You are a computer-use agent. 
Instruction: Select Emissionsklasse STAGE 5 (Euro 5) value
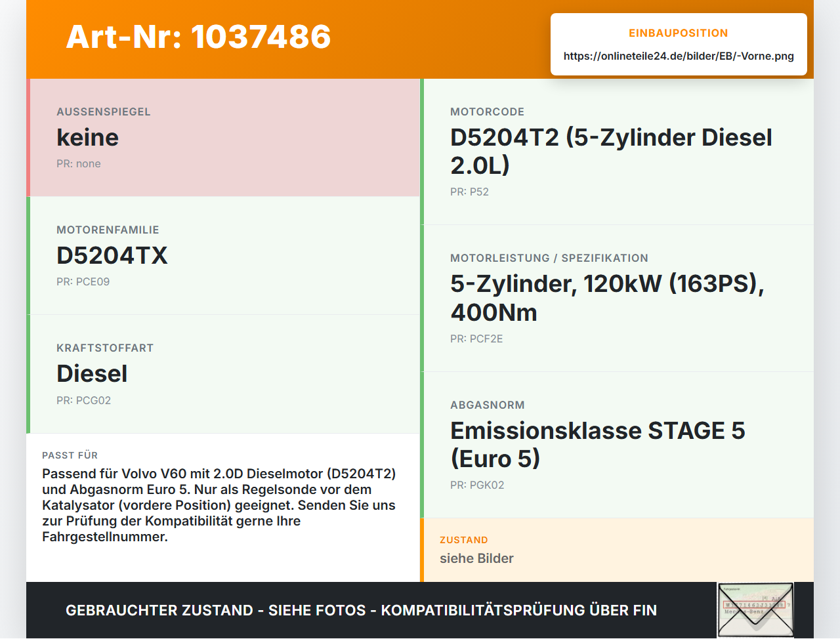598,445
